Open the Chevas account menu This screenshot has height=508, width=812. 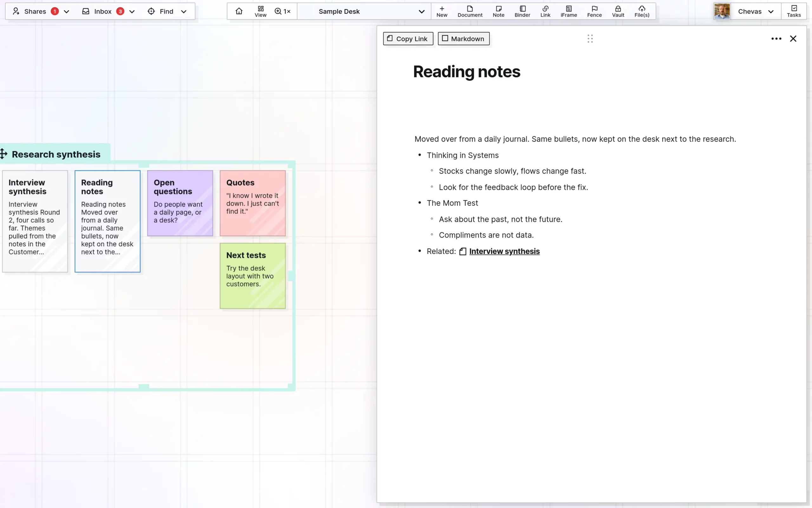click(756, 11)
